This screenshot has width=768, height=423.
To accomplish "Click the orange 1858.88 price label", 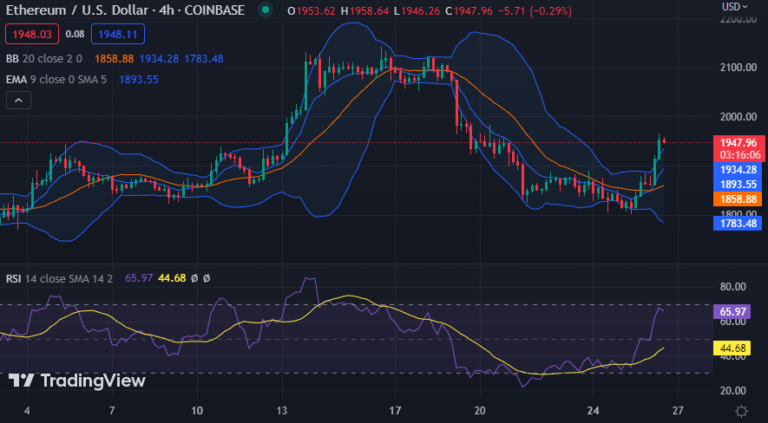I will tap(739, 199).
